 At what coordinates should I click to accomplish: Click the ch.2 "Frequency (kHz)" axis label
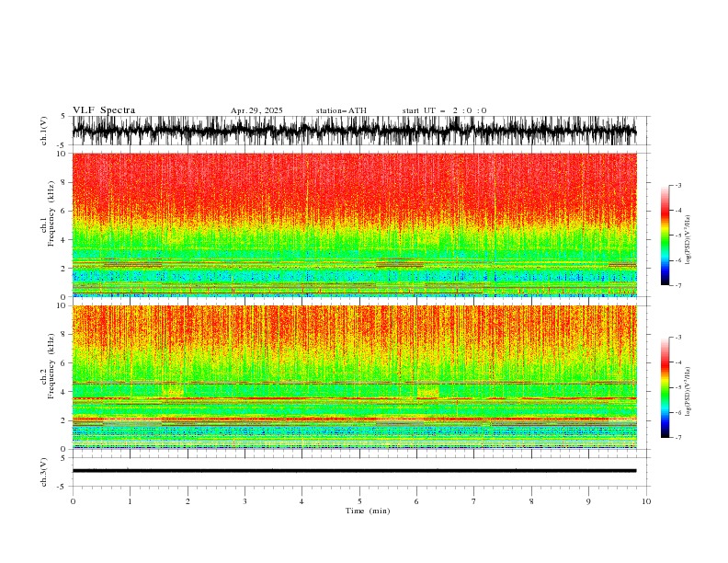click(51, 366)
